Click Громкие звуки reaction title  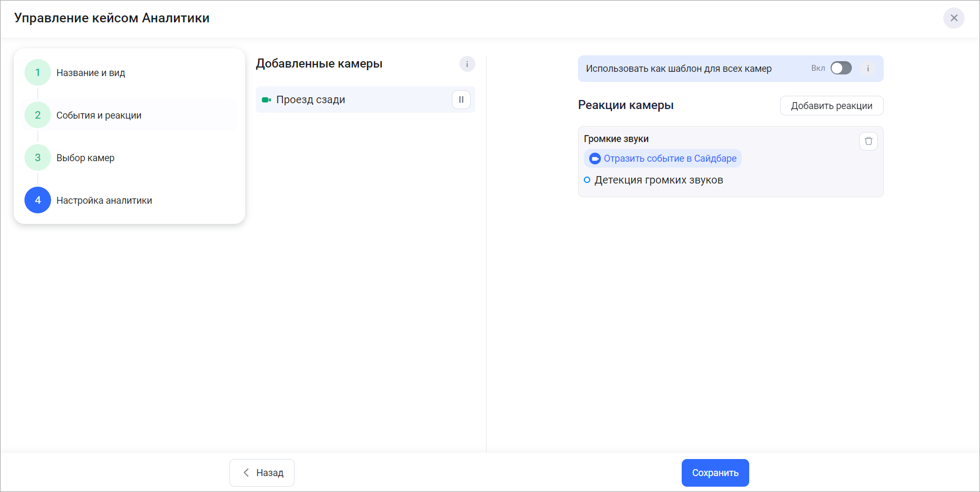coord(616,139)
